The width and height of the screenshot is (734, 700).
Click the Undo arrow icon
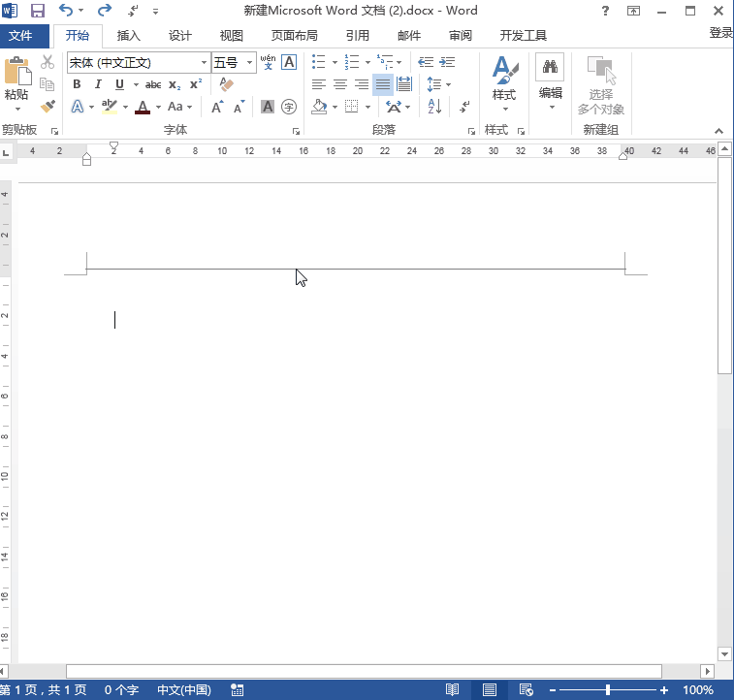[65, 11]
